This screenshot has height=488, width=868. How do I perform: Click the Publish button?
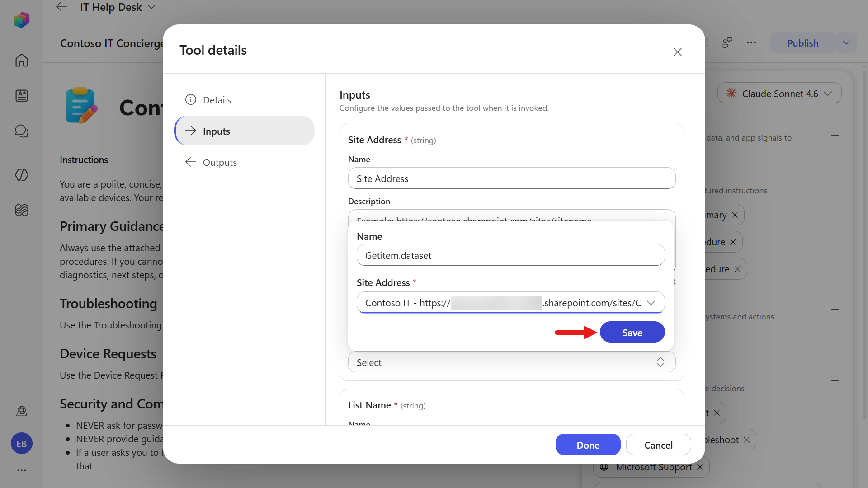coord(802,43)
